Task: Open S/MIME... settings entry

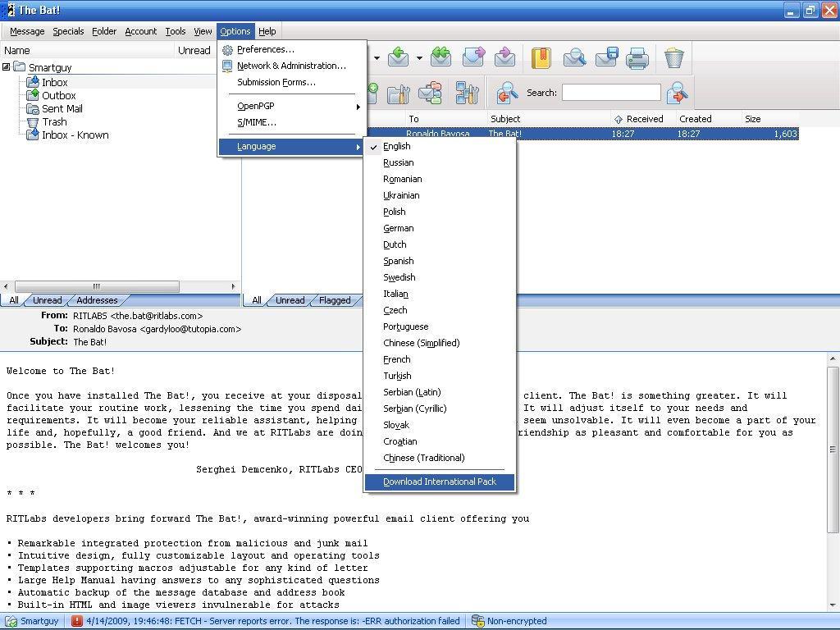Action: click(x=292, y=122)
